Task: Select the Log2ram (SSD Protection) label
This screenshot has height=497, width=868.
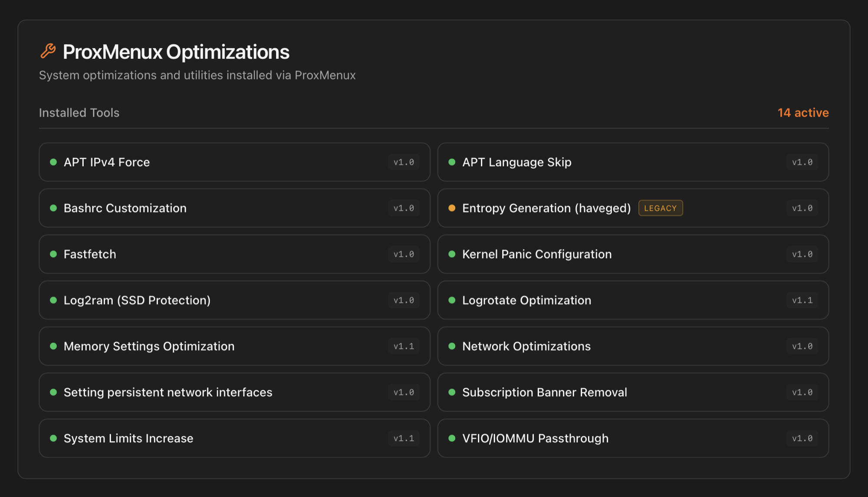Action: coord(137,300)
